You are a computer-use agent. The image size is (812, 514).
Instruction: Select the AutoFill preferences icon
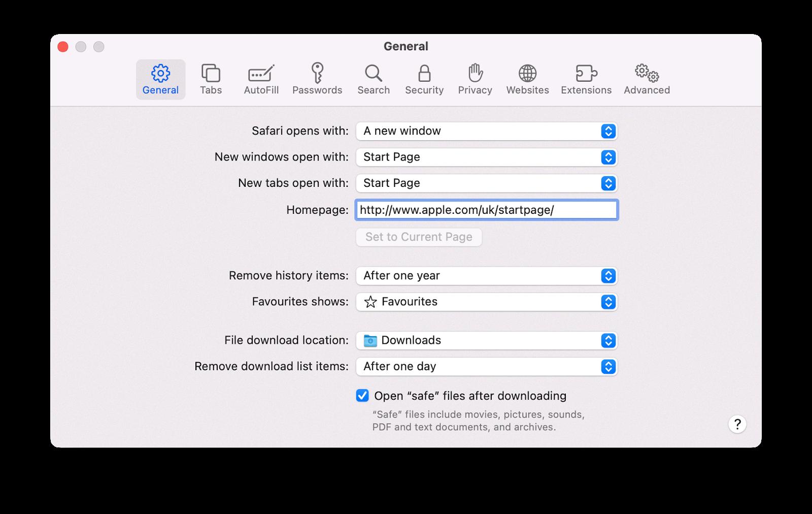tap(261, 79)
